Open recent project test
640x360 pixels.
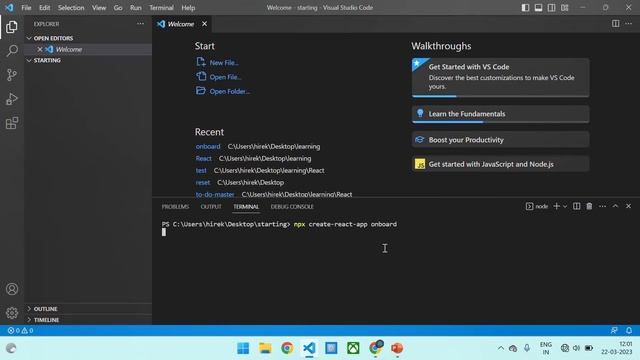click(201, 171)
